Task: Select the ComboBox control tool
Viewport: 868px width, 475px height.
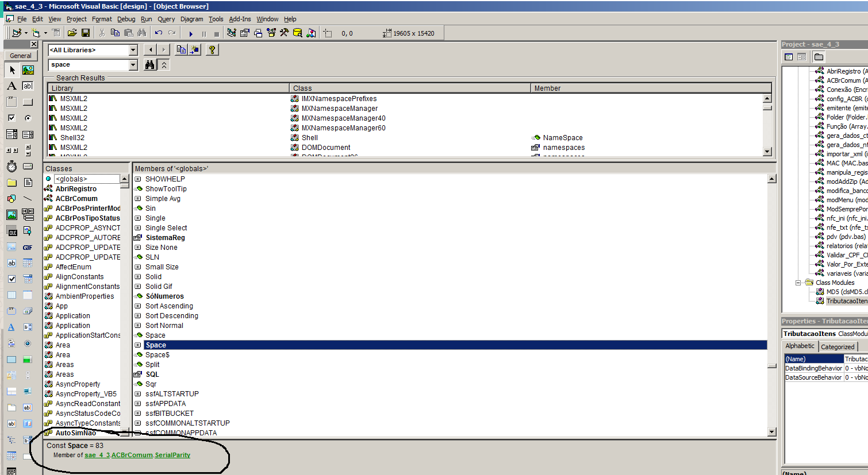Action: pos(11,134)
